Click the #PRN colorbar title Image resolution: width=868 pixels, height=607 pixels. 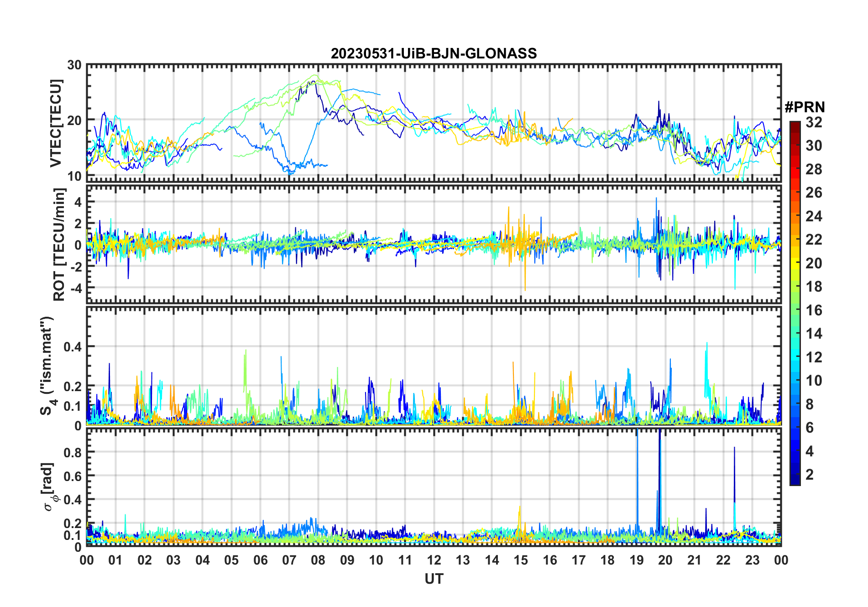pos(805,107)
